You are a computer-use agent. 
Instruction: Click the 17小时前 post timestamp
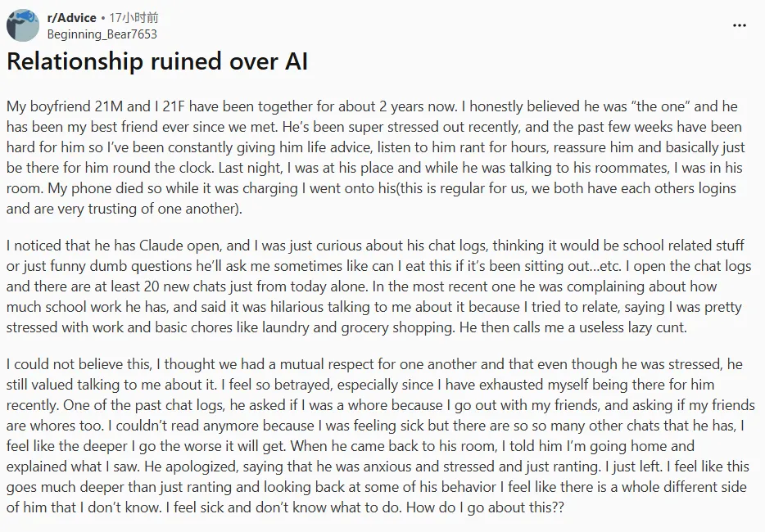click(x=134, y=17)
